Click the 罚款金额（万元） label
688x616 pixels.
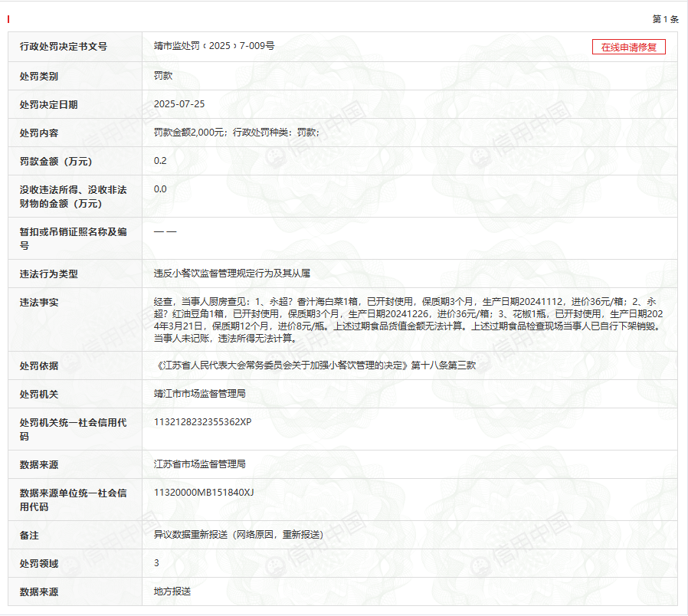coord(56,162)
